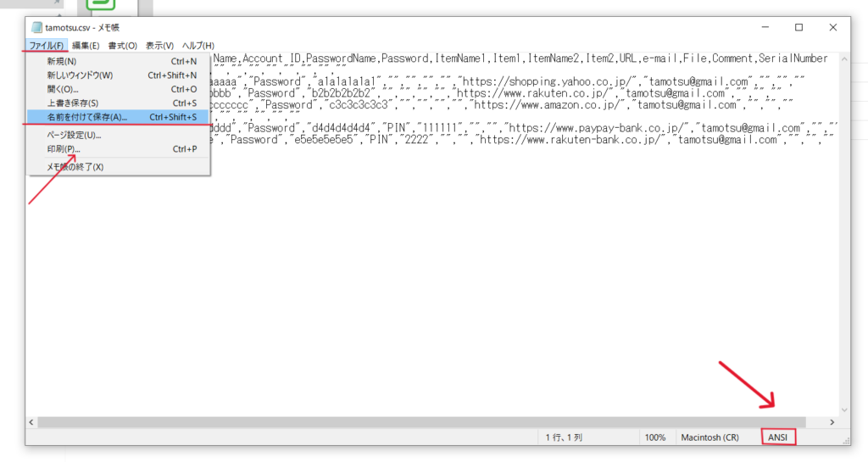The height and width of the screenshot is (462, 868).
Task: Click the vertical scrollbar up arrow
Action: click(843, 58)
